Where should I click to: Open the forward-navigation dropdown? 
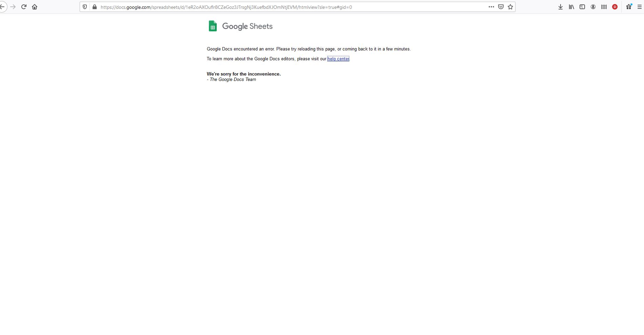point(13,7)
